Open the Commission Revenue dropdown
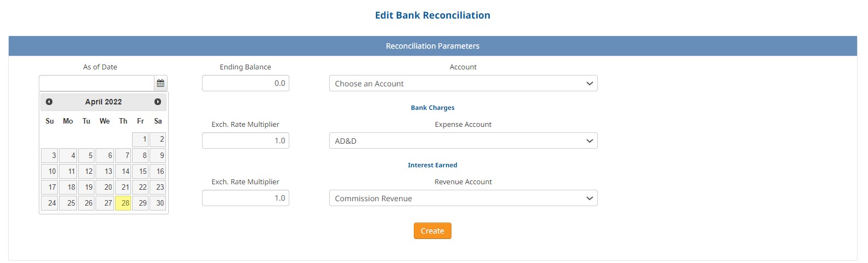Viewport: 868px width, 263px height. pos(463,198)
